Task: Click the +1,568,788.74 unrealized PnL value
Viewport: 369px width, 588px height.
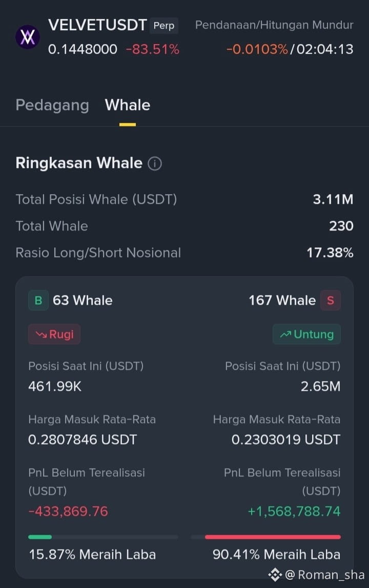Action: [294, 511]
